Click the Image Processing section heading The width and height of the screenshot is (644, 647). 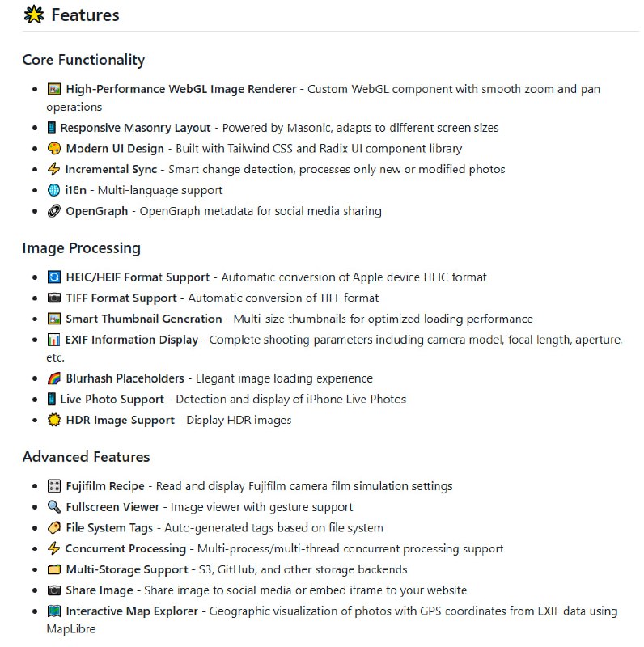pos(81,247)
